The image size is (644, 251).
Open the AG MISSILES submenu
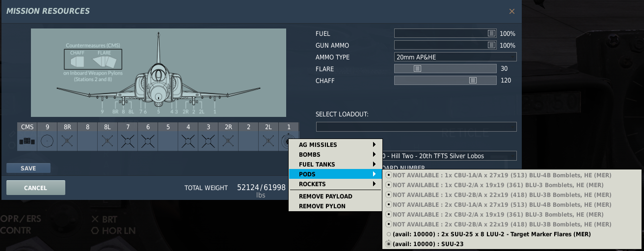point(335,145)
